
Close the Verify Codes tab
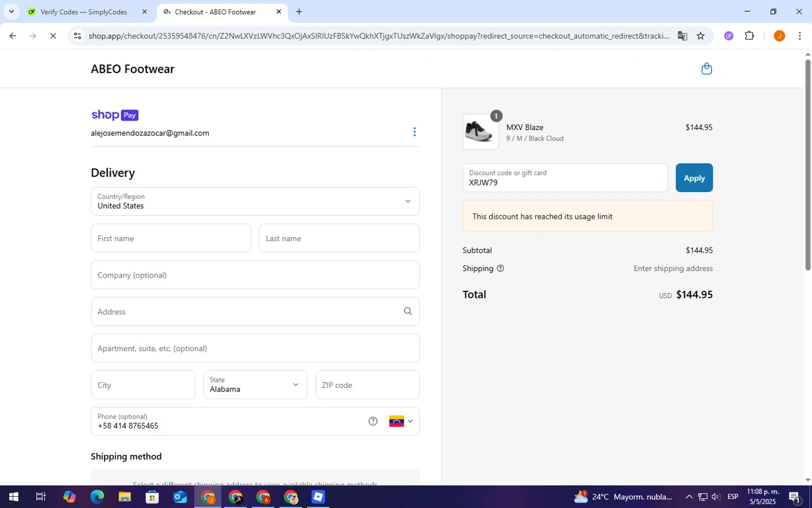tap(145, 12)
